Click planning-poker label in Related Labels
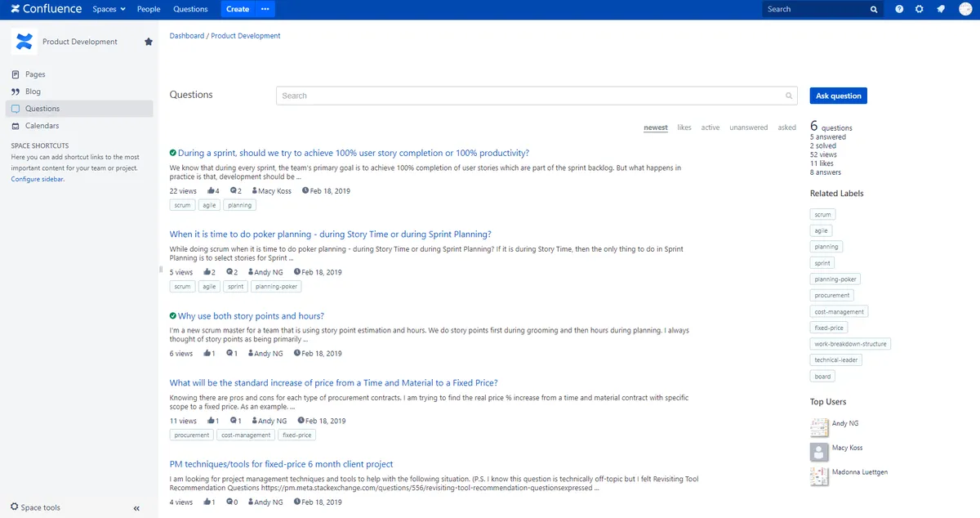 click(x=835, y=279)
